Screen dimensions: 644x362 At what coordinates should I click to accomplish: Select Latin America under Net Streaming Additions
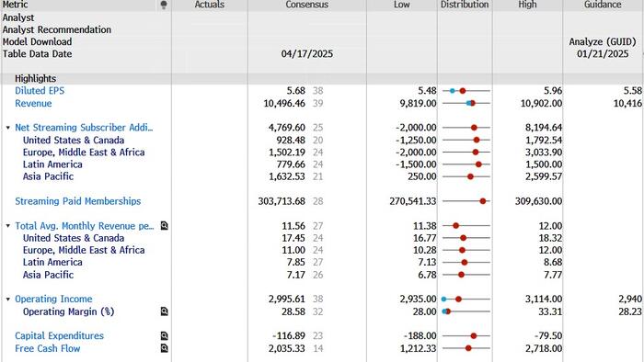(x=52, y=164)
